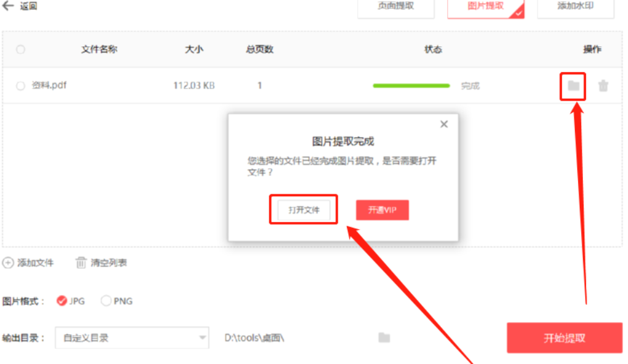Click the 清空列表 trash icon

pyautogui.click(x=81, y=263)
